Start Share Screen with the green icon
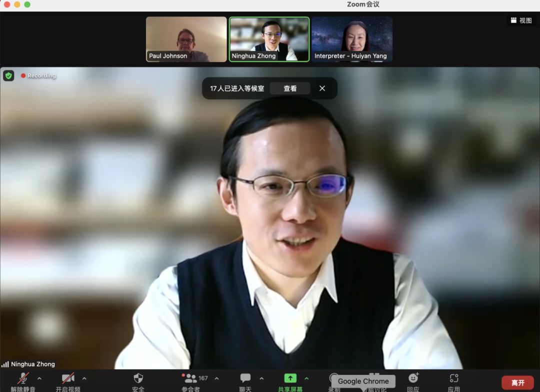This screenshot has width=540, height=392. 290,382
